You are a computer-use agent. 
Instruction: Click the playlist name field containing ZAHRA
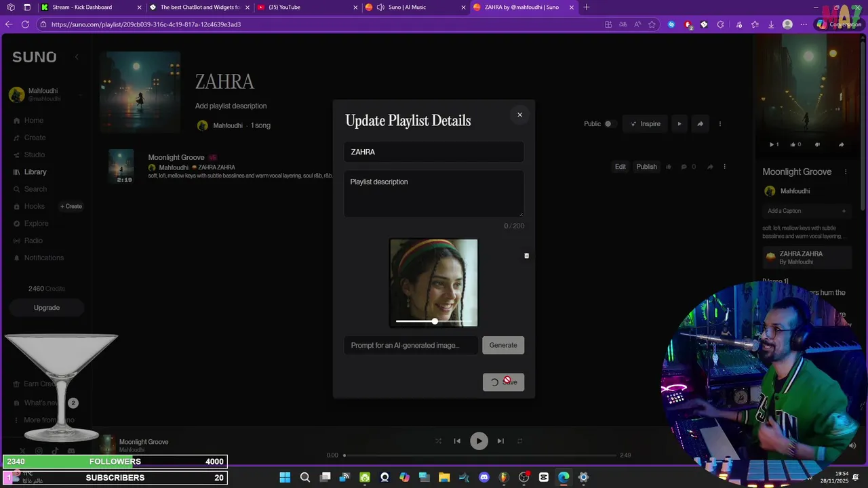click(x=433, y=152)
